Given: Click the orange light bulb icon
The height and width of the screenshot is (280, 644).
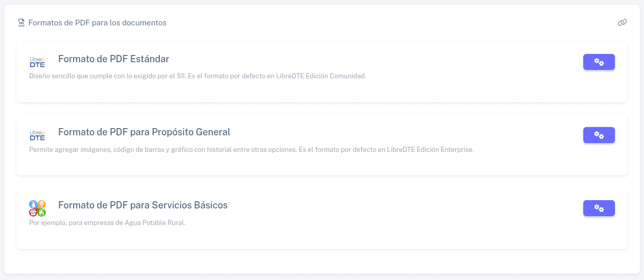Looking at the screenshot, I should (42, 204).
